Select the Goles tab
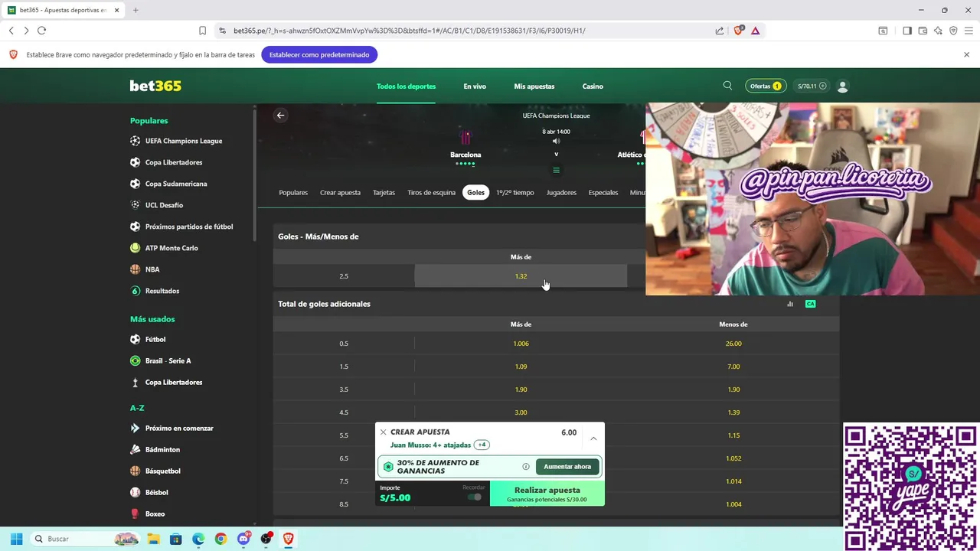 476,193
